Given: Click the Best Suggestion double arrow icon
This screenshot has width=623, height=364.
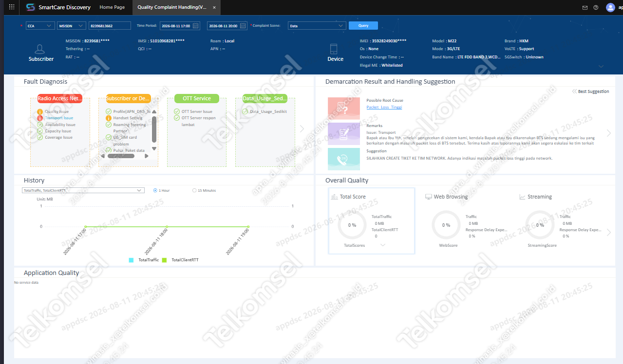Looking at the screenshot, I should tap(574, 91).
